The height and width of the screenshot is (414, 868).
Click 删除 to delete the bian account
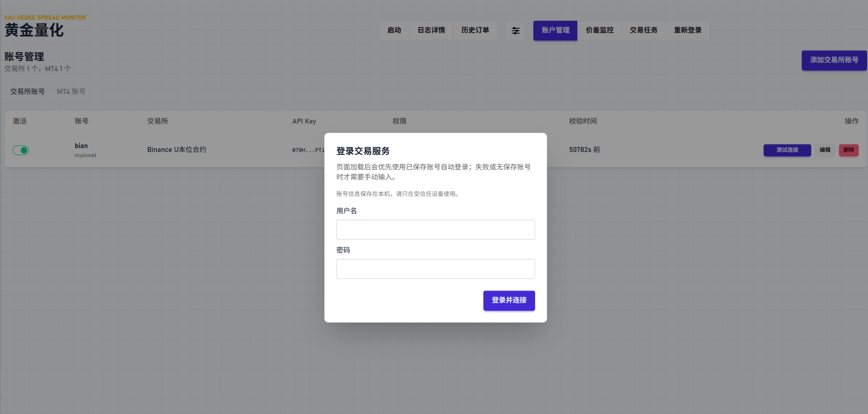coord(849,150)
